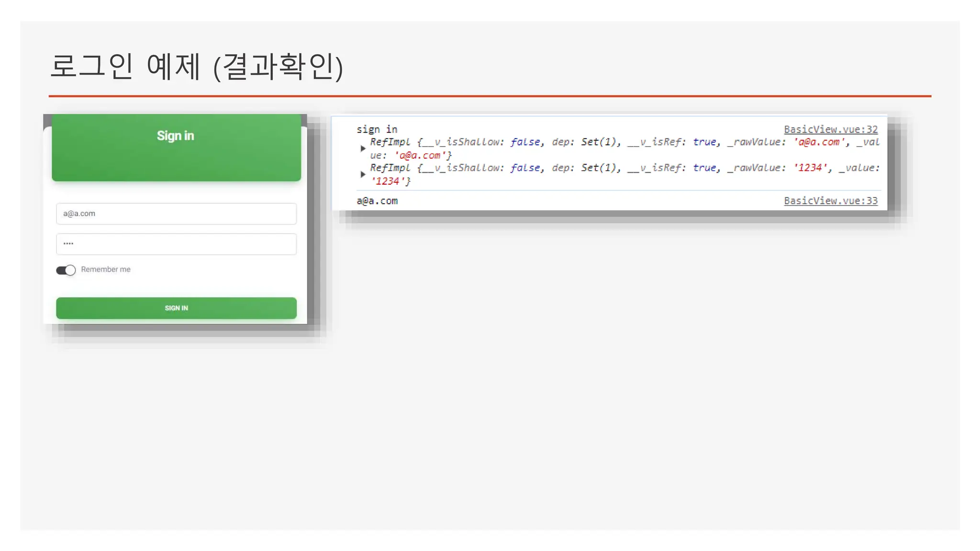The image size is (980, 551).
Task: Click the wrapped '1234'} value line
Action: tap(390, 181)
